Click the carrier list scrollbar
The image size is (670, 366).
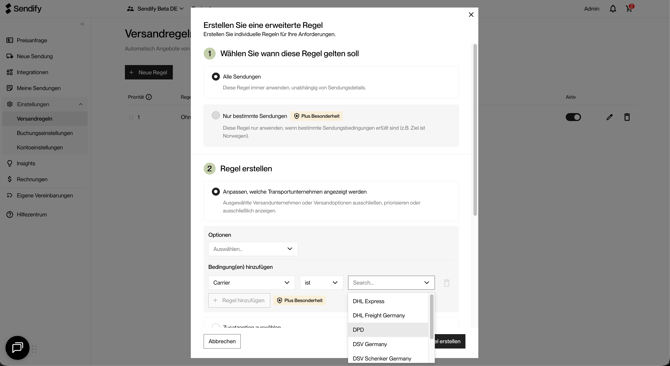click(x=432, y=317)
